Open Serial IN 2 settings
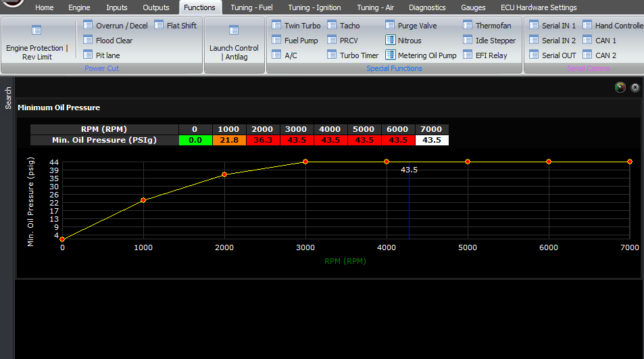This screenshot has height=359, width=644. [x=552, y=41]
